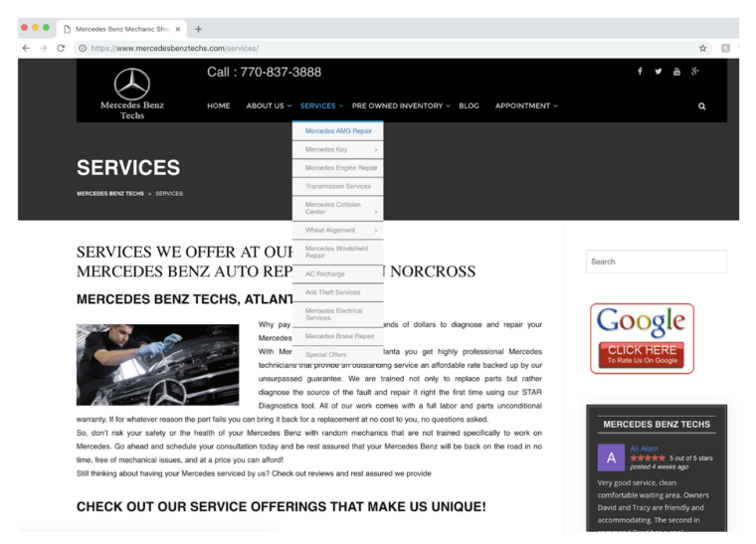The image size is (756, 544).
Task: Open the SERVICES dropdown menu
Action: pyautogui.click(x=321, y=105)
